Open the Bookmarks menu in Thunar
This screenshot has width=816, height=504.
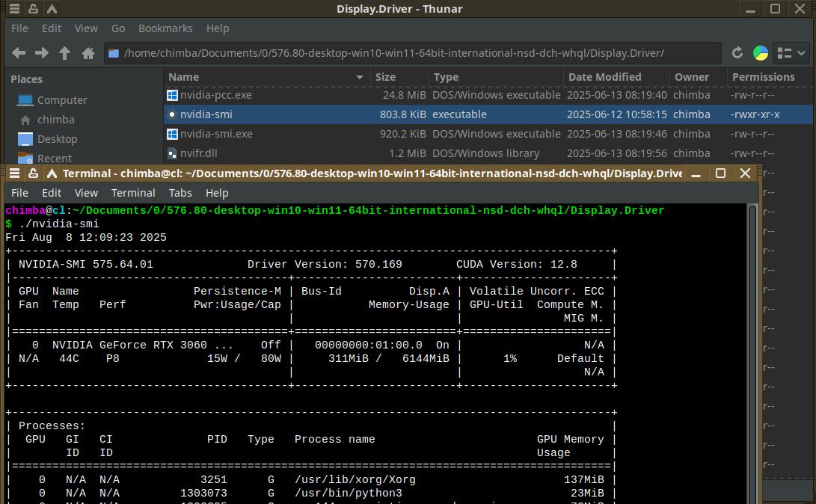point(165,28)
